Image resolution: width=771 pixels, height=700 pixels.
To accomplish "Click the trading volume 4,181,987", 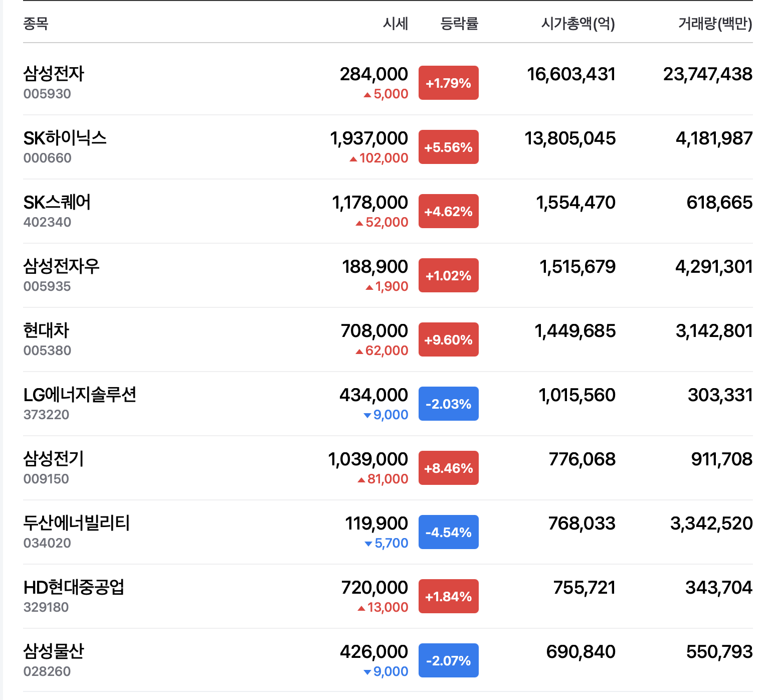I will click(x=714, y=138).
